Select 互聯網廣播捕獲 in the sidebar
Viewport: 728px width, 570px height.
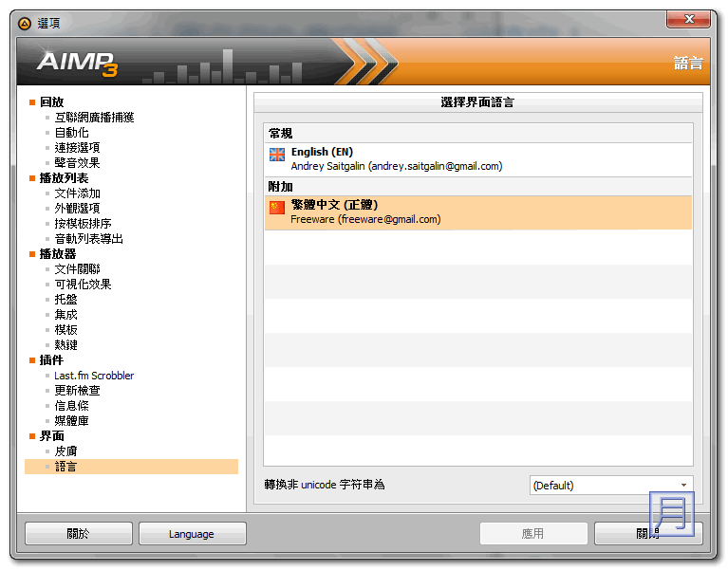94,118
